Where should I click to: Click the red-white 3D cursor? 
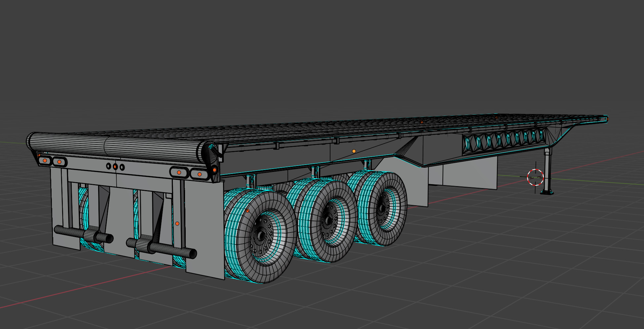(535, 177)
